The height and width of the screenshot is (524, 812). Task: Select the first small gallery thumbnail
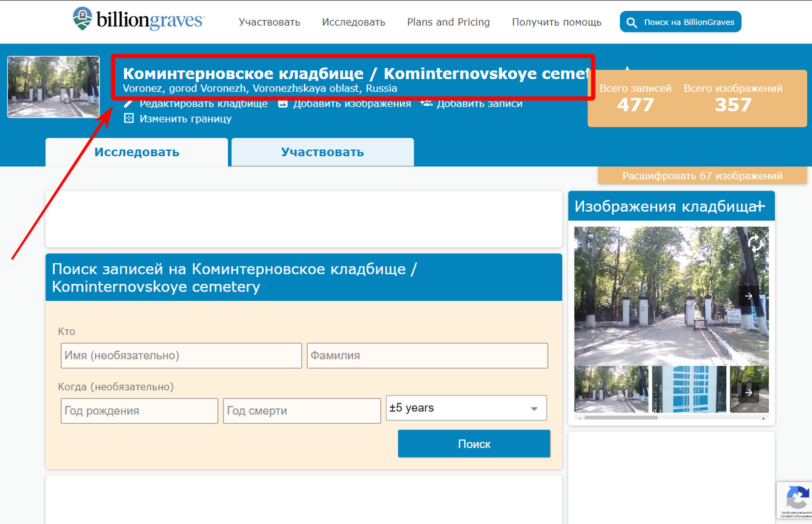(612, 389)
